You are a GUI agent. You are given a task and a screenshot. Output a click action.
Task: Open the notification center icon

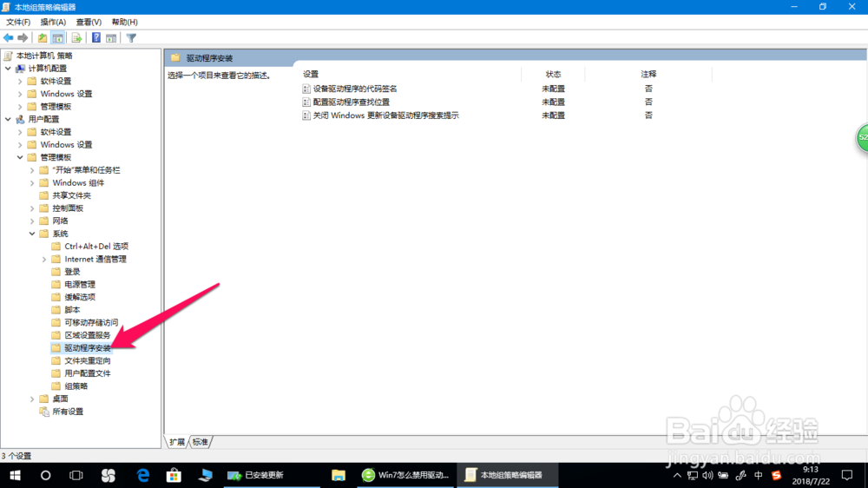tap(847, 475)
